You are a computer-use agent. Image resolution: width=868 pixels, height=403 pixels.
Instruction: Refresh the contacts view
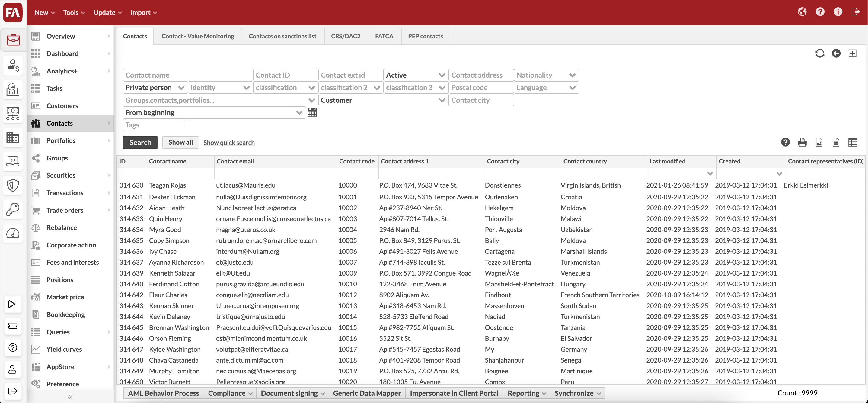819,53
